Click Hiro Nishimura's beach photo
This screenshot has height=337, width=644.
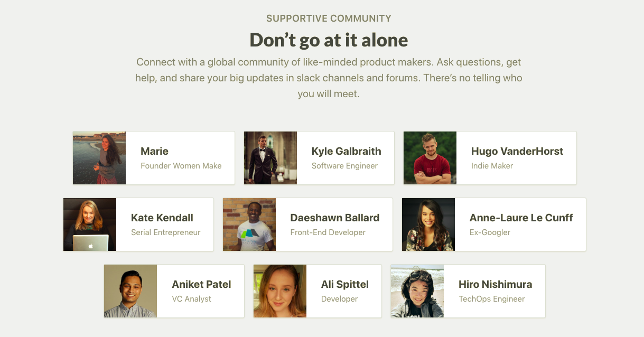pyautogui.click(x=417, y=291)
